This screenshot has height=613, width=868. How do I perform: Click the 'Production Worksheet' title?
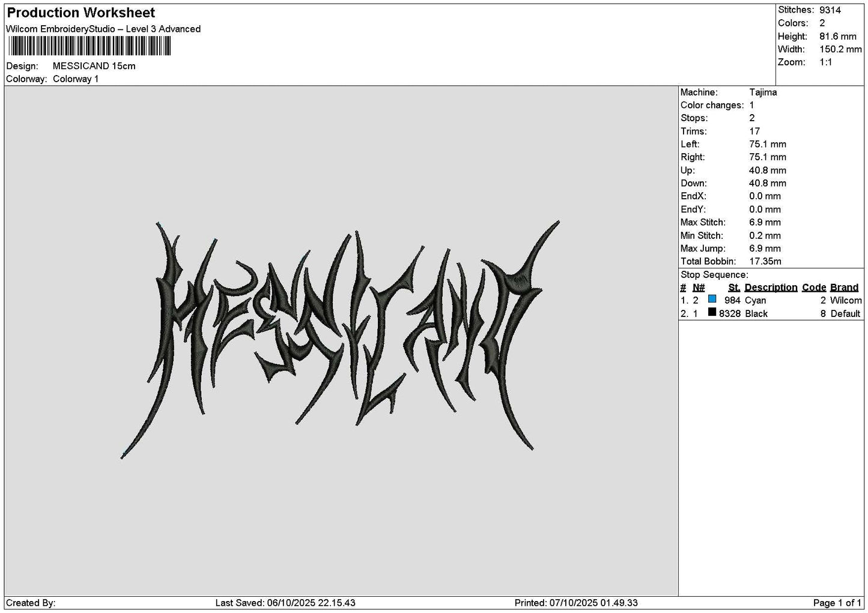coord(81,13)
